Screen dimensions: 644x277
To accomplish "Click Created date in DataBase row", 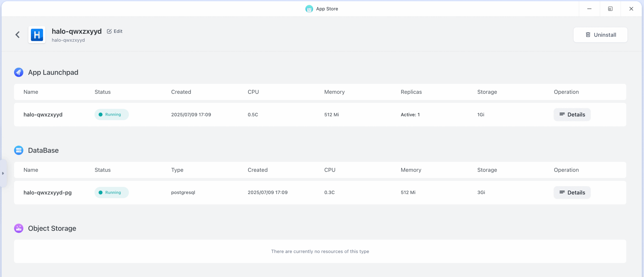I will (x=268, y=193).
